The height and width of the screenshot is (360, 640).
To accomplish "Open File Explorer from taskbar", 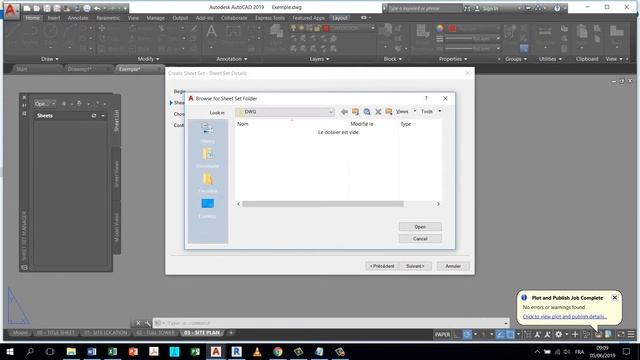I will tap(71, 351).
